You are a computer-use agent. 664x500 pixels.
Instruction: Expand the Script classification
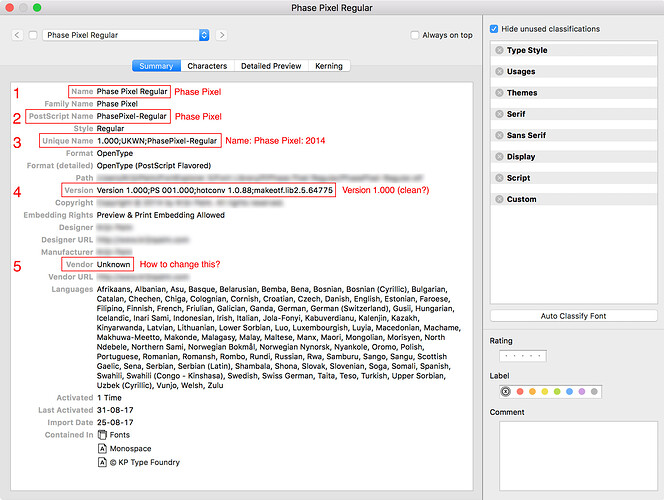pyautogui.click(x=499, y=177)
